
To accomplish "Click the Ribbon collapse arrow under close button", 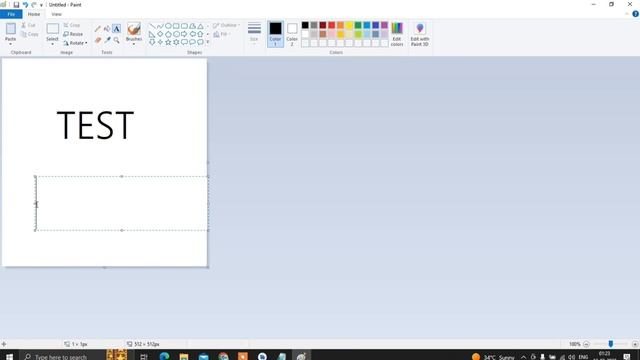I will (627, 14).
